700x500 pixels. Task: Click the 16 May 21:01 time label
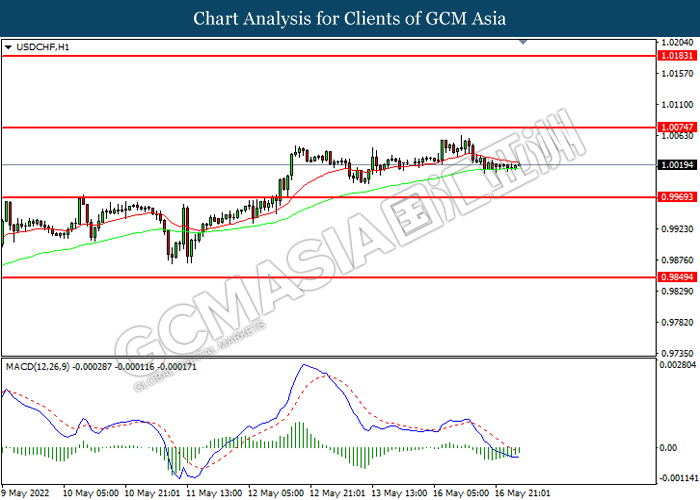[x=522, y=493]
